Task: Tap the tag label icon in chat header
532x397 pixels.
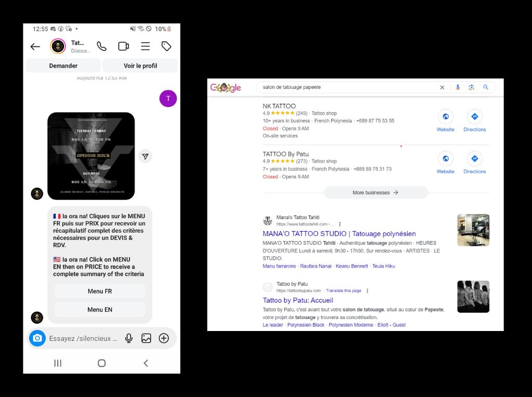Action: (166, 46)
